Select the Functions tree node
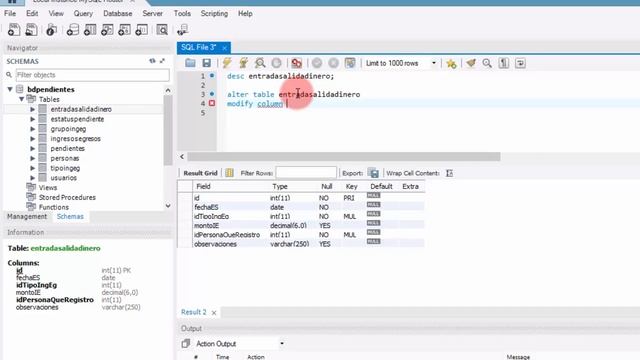Viewport: 640px width, 360px height. point(53,207)
